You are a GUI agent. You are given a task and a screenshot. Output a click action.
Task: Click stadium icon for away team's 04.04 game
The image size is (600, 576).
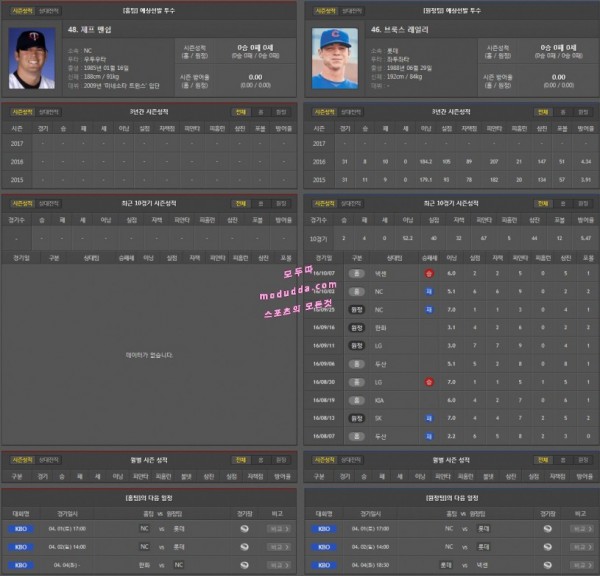(548, 564)
